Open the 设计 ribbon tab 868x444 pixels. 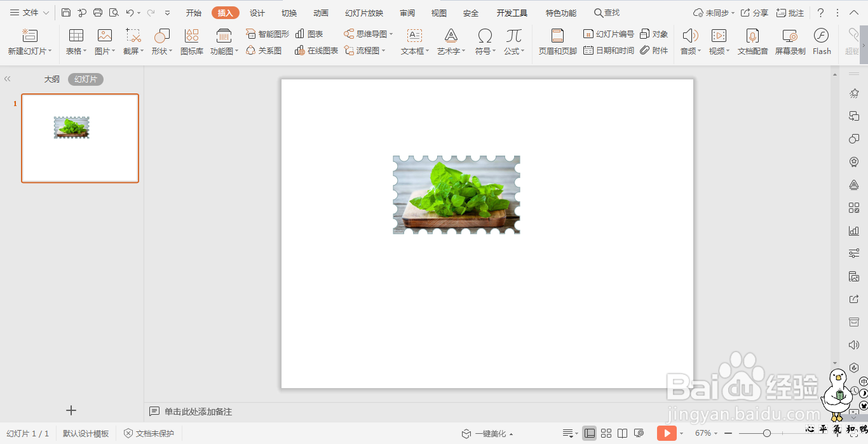(257, 13)
